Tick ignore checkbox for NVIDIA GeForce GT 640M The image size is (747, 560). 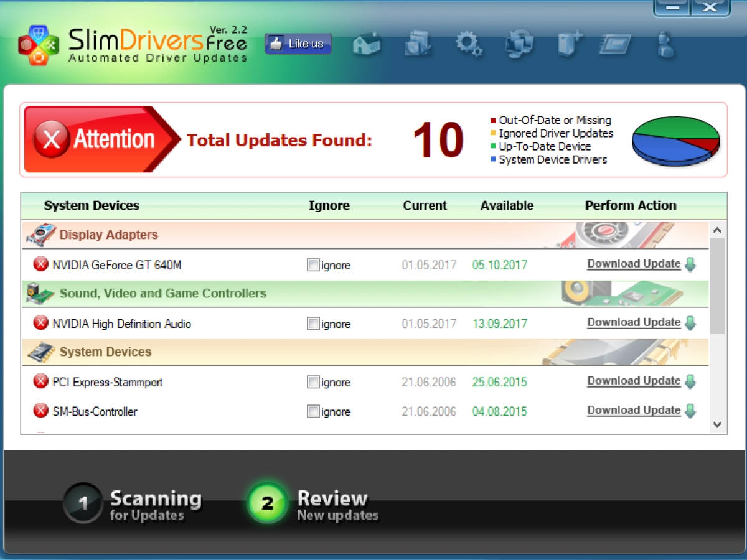tap(313, 265)
